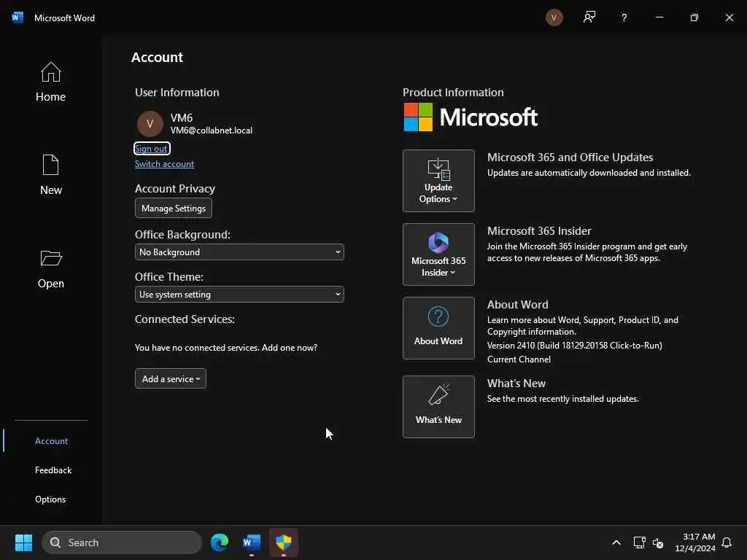Click the muted volume icon in tray
747x560 pixels.
658,542
